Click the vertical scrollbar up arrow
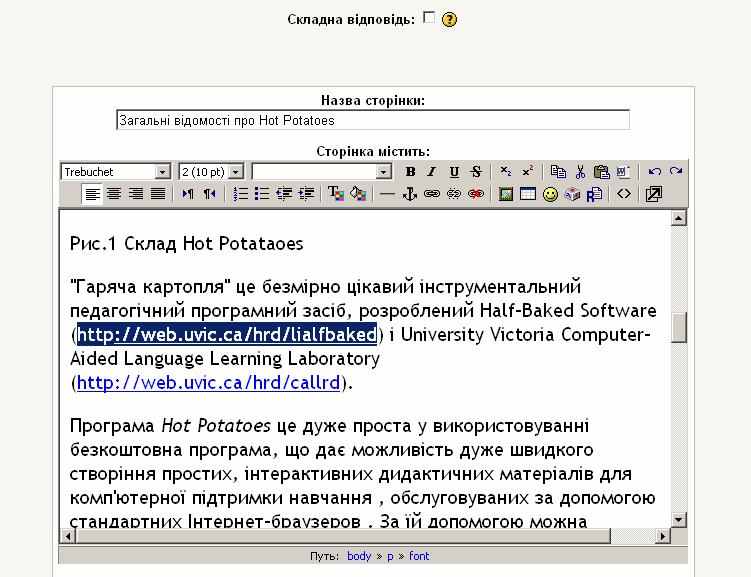Screen dimensions: 751x577 pyautogui.click(x=678, y=218)
